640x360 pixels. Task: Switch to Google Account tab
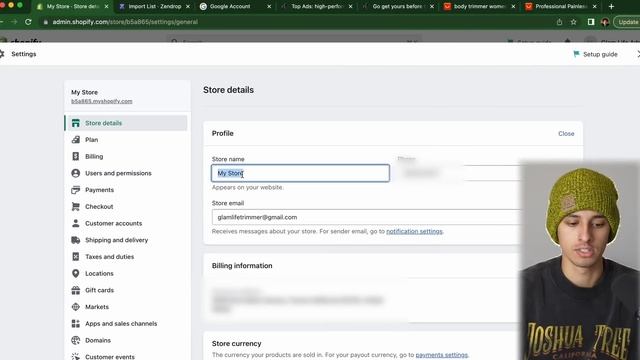point(230,7)
